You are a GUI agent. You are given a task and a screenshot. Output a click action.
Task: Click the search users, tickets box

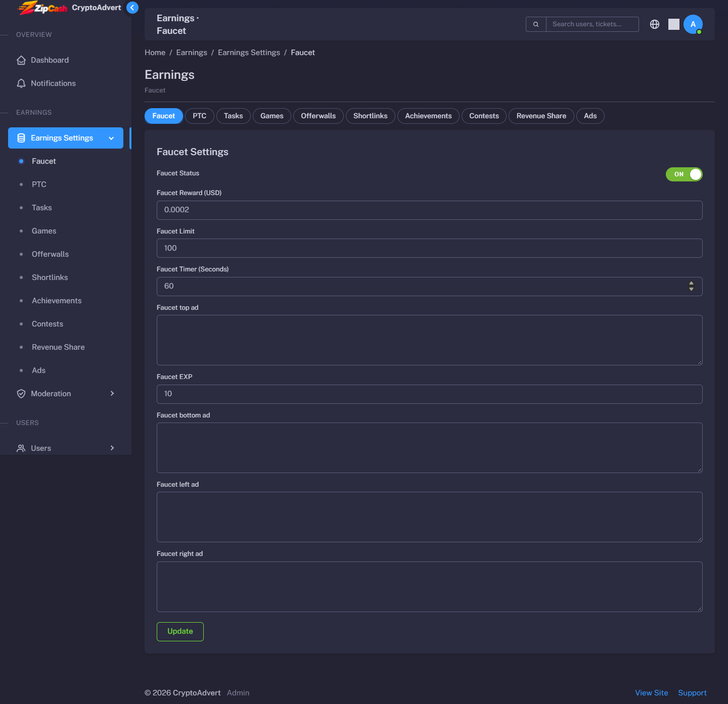point(593,24)
